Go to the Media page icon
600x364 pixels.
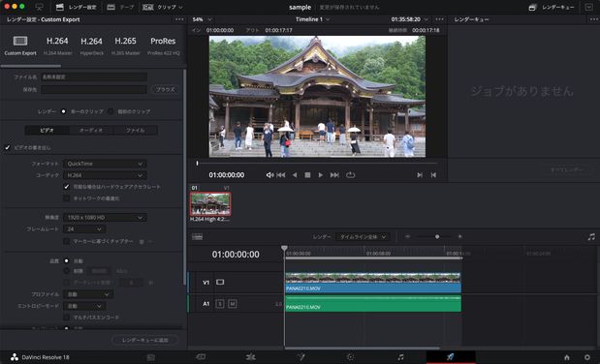[151, 357]
